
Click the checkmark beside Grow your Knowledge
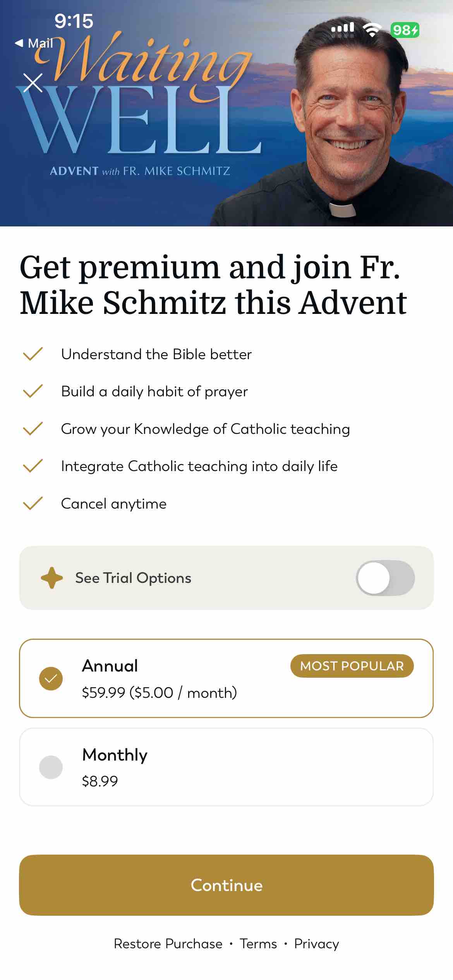coord(33,428)
